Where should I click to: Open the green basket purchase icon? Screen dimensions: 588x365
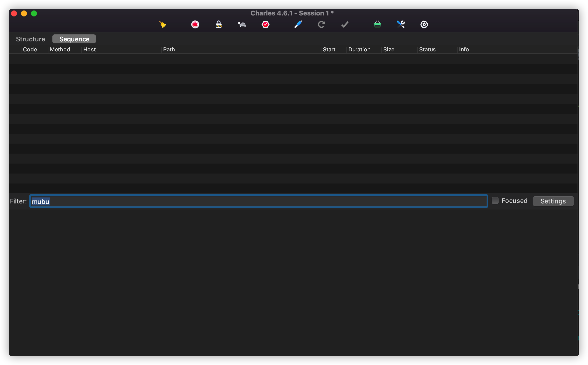click(377, 24)
